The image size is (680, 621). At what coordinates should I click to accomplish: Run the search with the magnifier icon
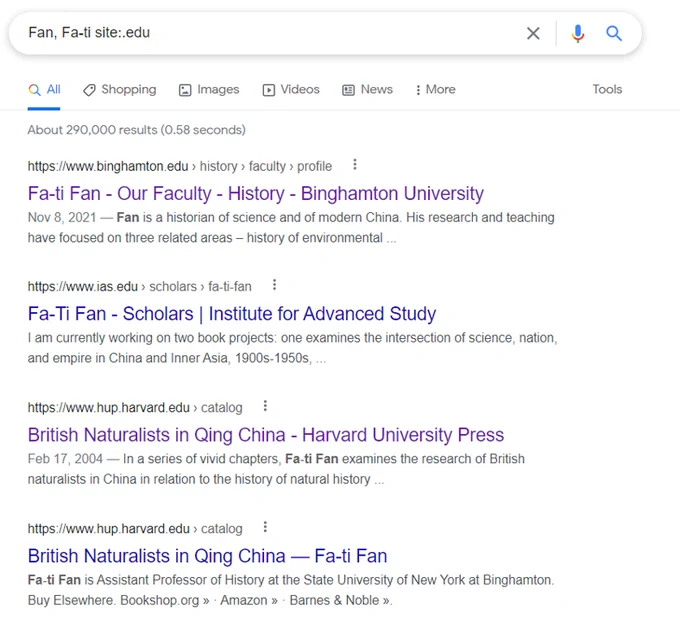614,33
